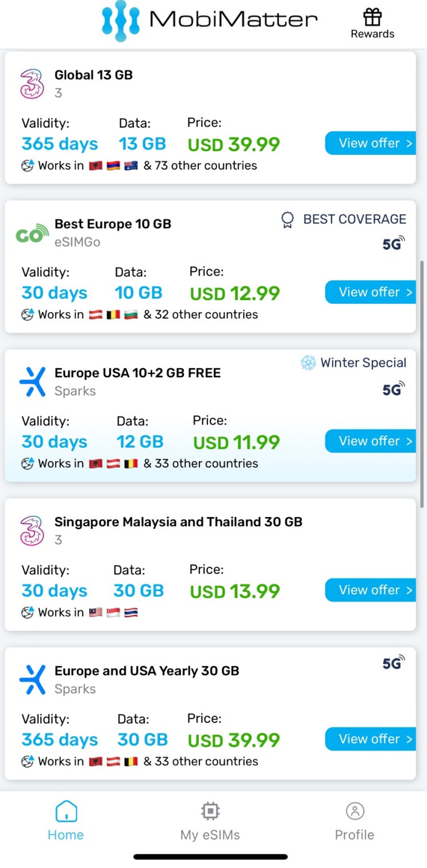Tap '& 73 other countries' on Global plan

tap(200, 166)
